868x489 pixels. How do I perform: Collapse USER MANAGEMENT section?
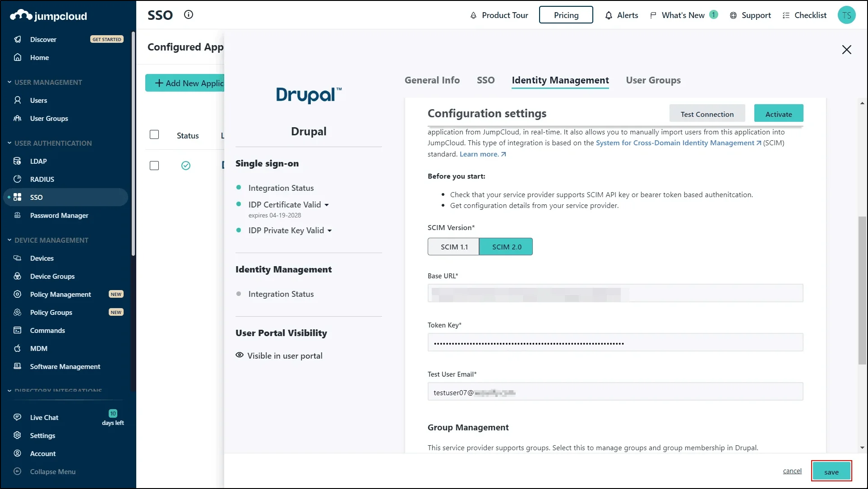coord(9,82)
